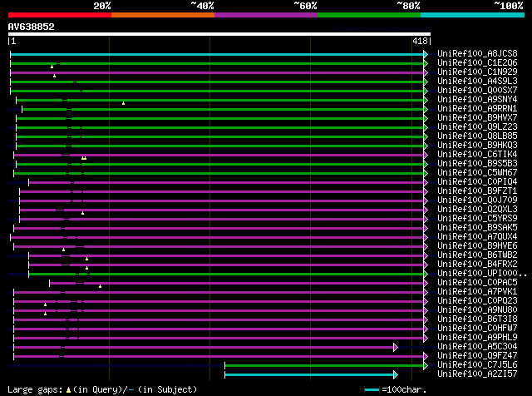The width and height of the screenshot is (532, 396).
Task: Open the UniRef100_B9S5B3 hit label
Action: point(477,163)
